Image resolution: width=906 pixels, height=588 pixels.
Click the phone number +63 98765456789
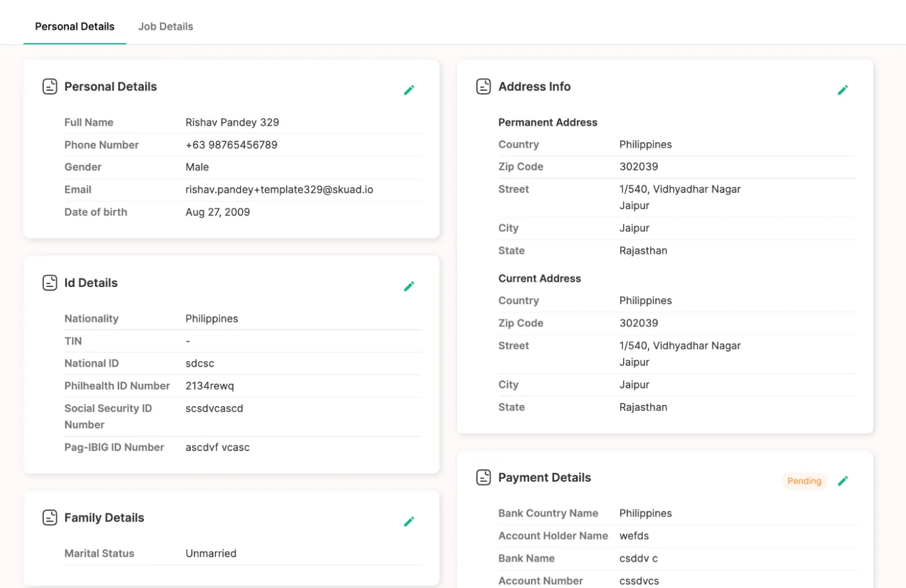click(232, 145)
